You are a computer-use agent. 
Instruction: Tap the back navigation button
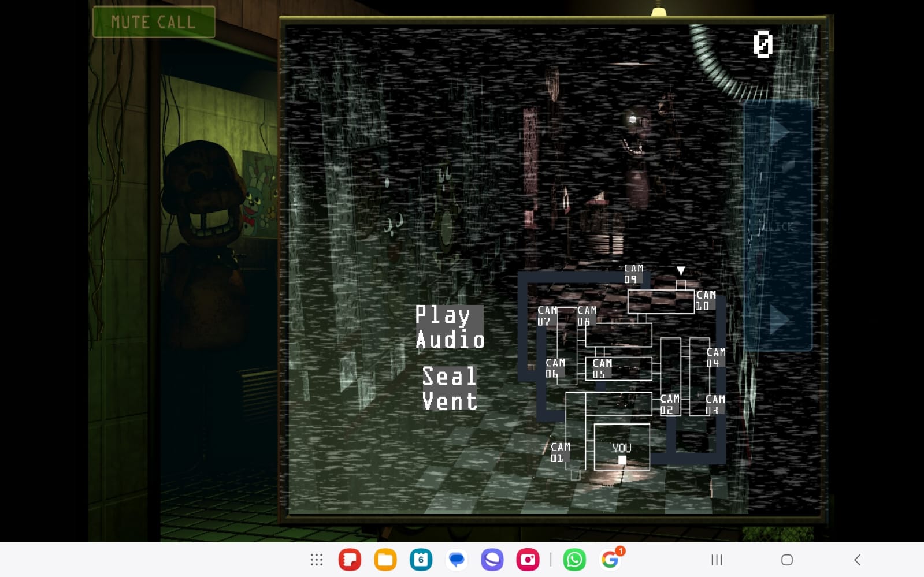click(x=858, y=560)
